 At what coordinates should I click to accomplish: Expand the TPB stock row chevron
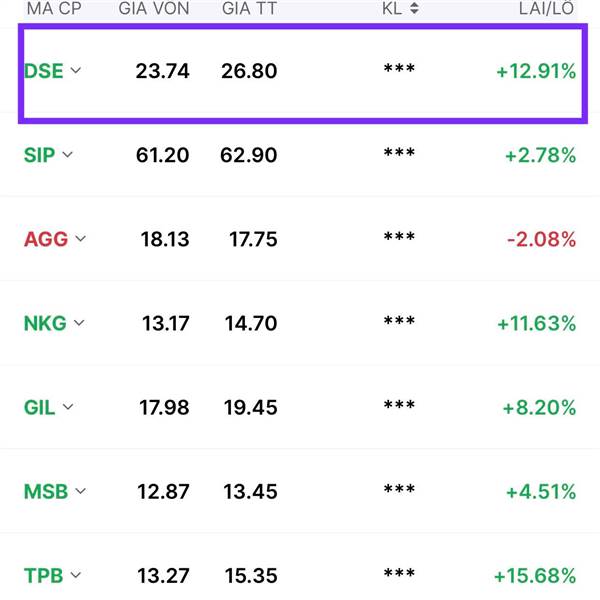tap(76, 575)
